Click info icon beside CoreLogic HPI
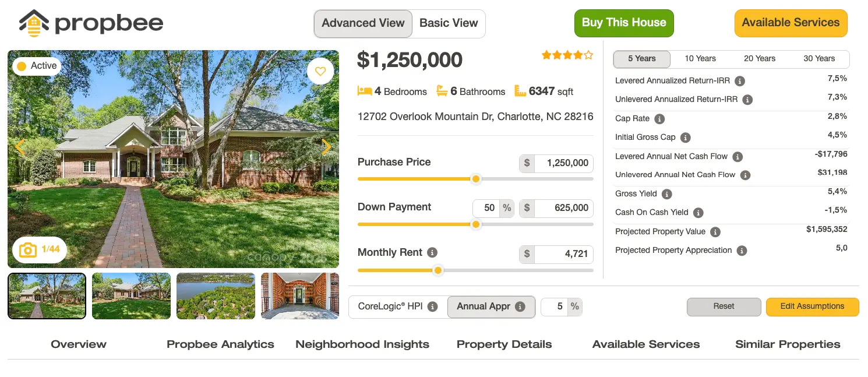Viewport: 868px width, 377px height. click(432, 306)
